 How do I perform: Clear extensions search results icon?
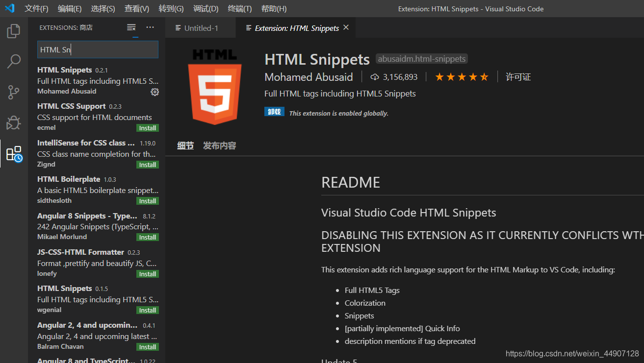pyautogui.click(x=131, y=27)
